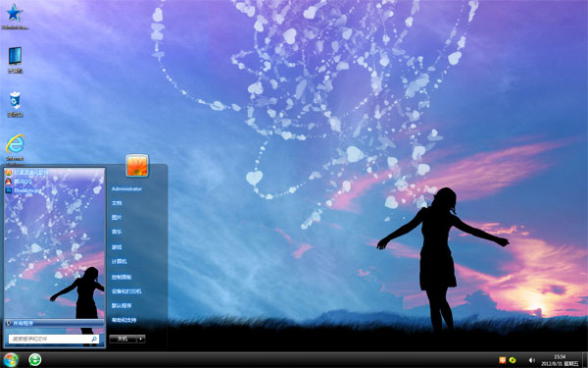The image size is (588, 368).
Task: Open 设备和打印机 in the Start menu
Action: click(x=126, y=291)
